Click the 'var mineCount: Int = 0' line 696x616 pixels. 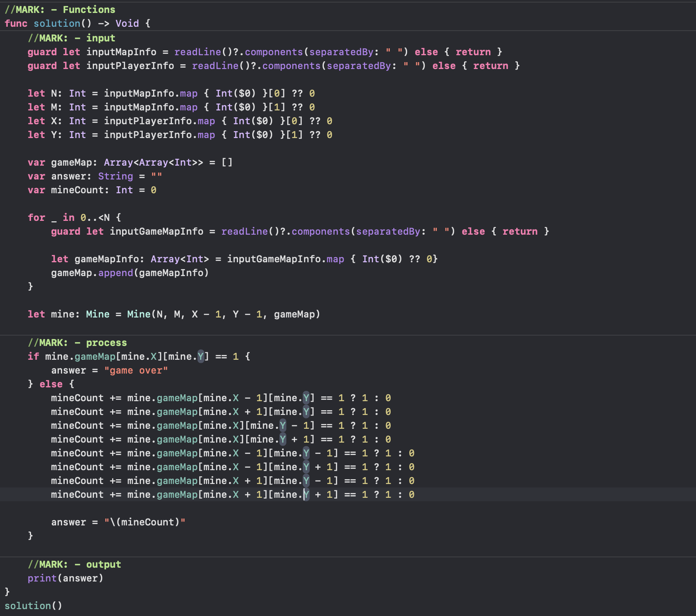tap(92, 190)
